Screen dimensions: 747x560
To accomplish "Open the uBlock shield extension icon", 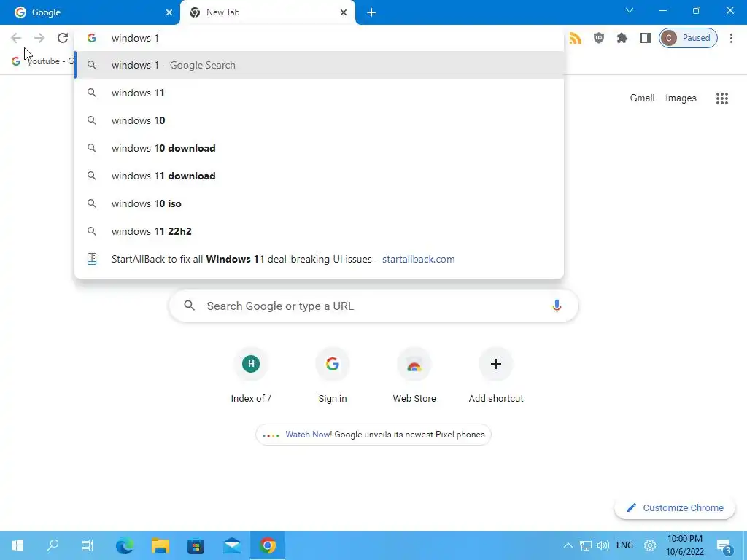I will (x=599, y=38).
